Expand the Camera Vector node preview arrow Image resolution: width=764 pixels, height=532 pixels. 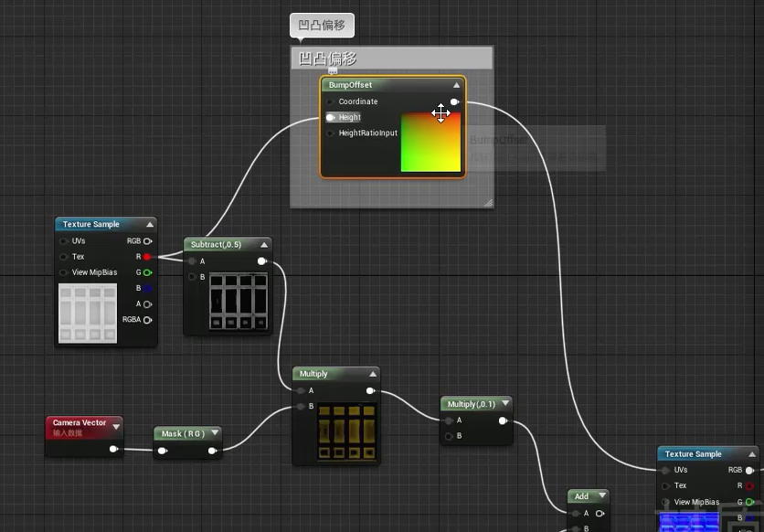coord(116,427)
